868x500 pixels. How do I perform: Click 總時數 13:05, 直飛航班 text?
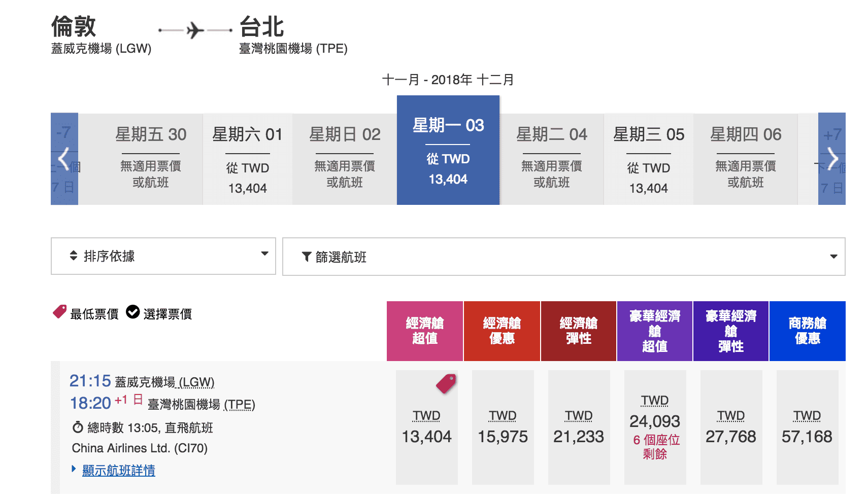pos(150,428)
